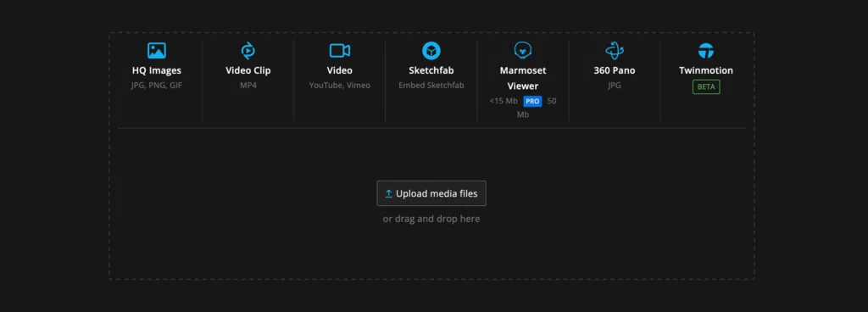Click the 'or drag and drop here' text

coord(431,219)
